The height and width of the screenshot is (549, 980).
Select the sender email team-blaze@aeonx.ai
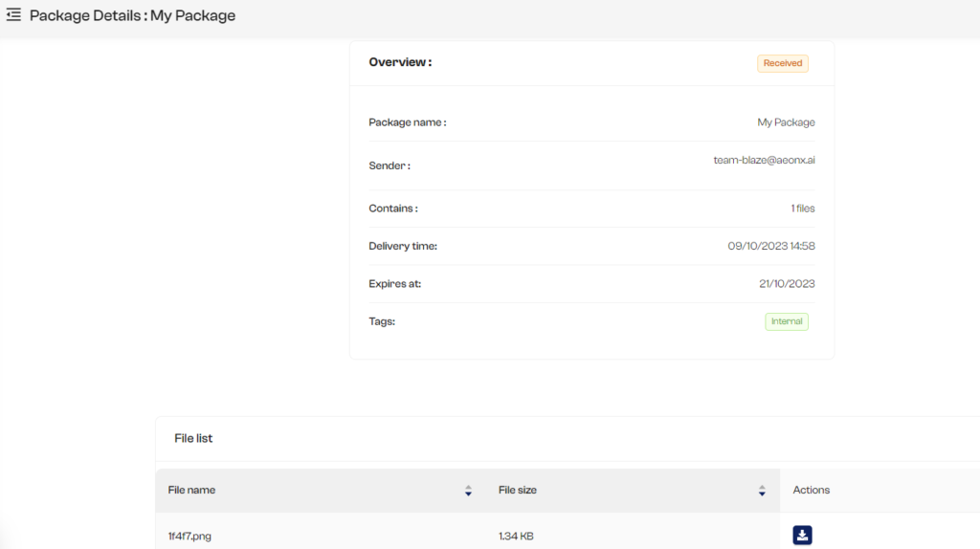[x=764, y=160]
